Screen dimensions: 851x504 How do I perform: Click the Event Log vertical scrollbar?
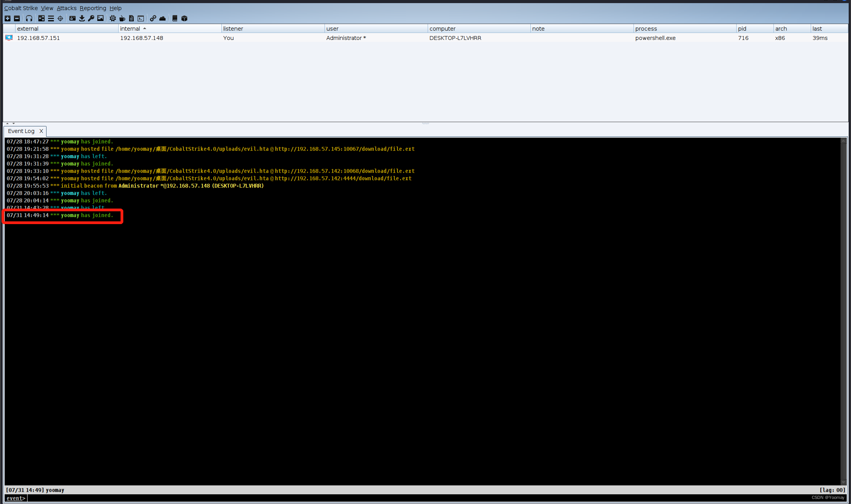tap(843, 311)
